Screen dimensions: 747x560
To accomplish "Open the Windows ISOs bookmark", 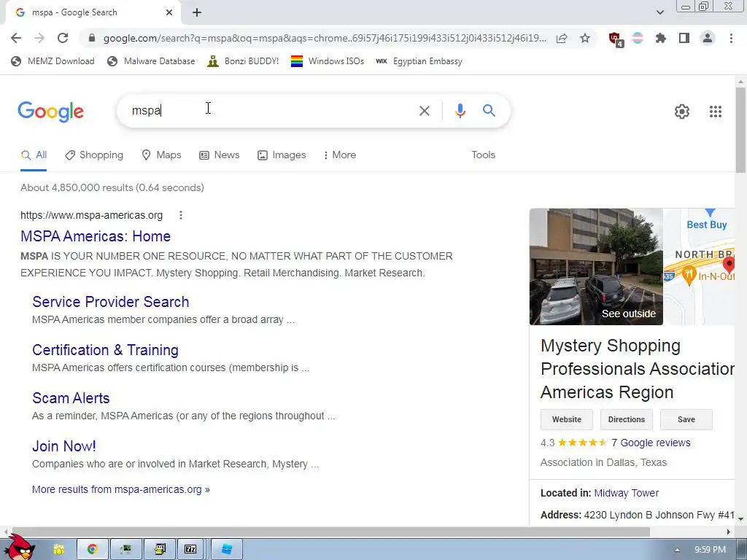I will [328, 61].
